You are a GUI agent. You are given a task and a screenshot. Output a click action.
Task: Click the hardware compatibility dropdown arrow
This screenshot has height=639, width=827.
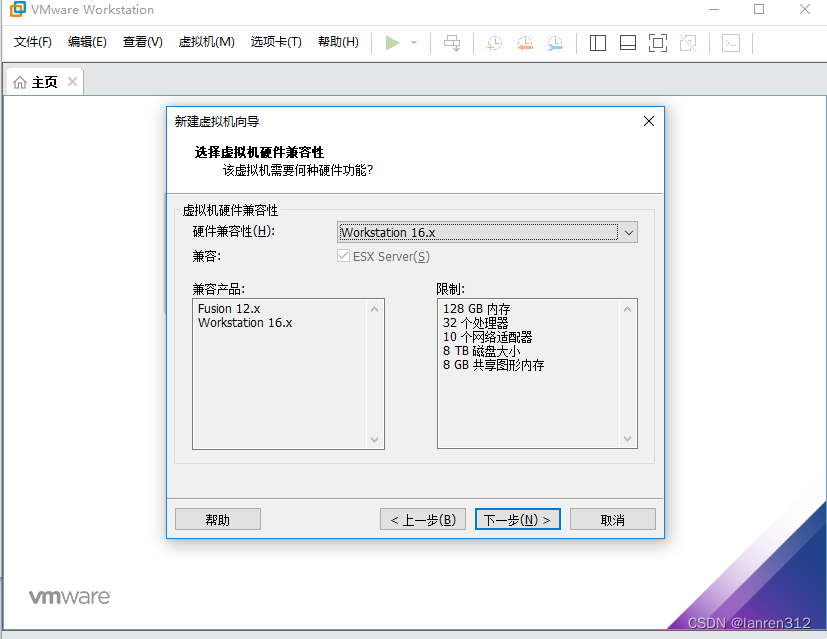(629, 233)
